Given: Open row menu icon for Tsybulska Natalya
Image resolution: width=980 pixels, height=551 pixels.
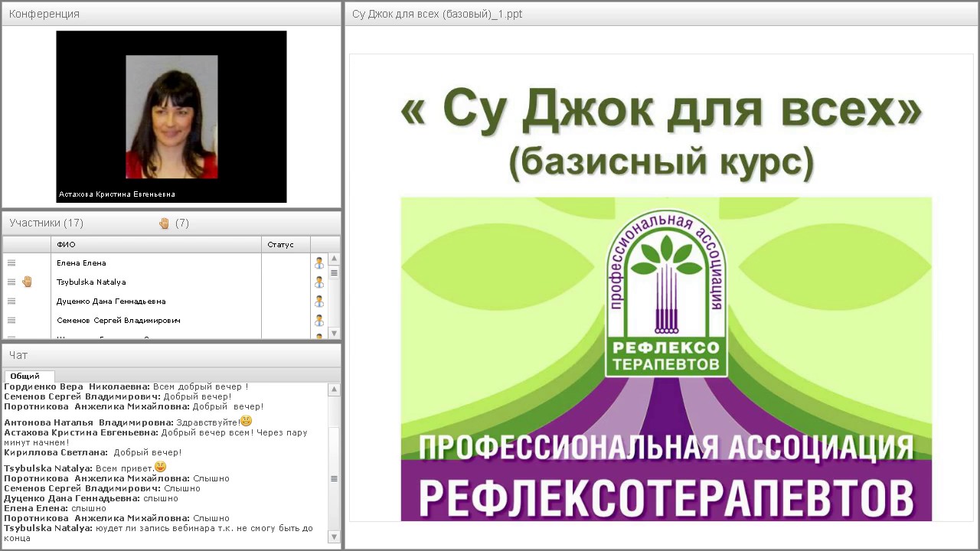Looking at the screenshot, I should point(11,282).
